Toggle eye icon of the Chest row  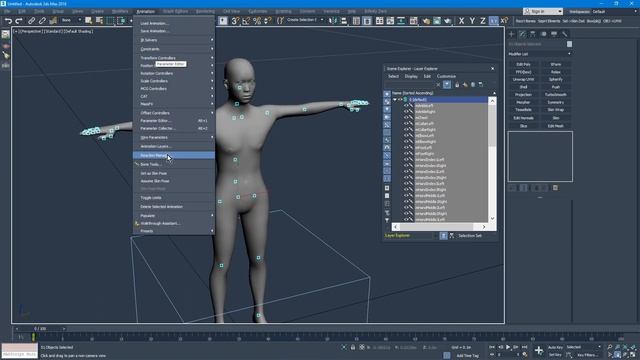point(406,118)
